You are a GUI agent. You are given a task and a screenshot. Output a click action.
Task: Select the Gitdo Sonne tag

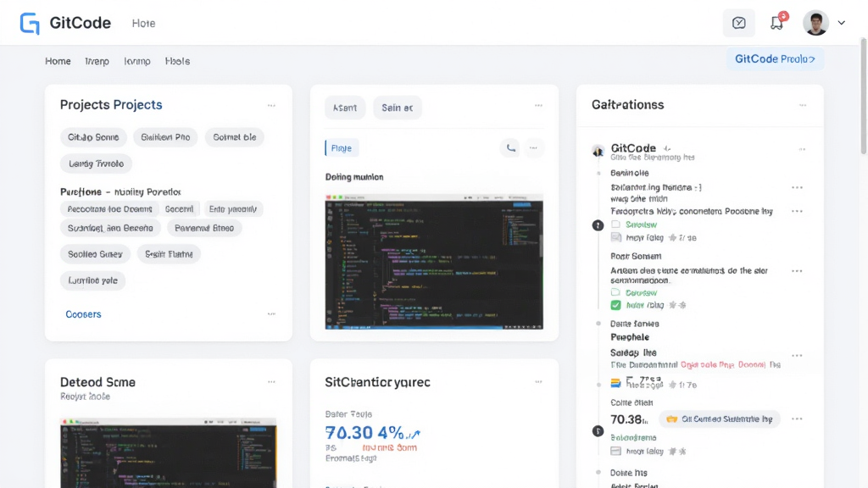[x=93, y=137]
